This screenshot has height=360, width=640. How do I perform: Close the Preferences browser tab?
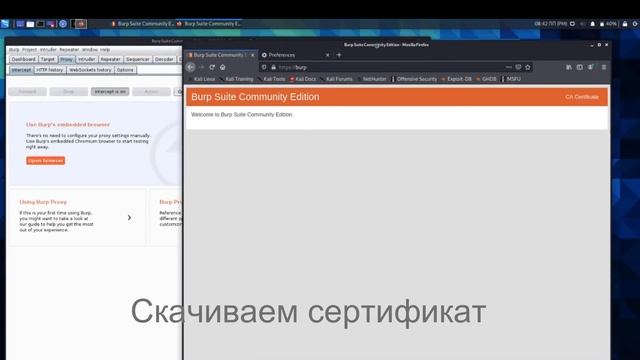pyautogui.click(x=327, y=55)
